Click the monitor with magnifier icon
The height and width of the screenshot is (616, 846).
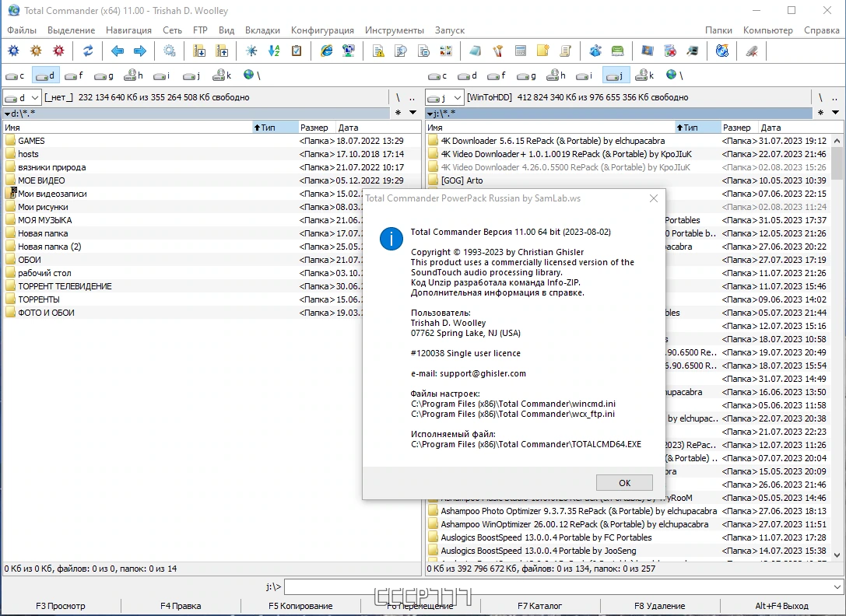[692, 51]
